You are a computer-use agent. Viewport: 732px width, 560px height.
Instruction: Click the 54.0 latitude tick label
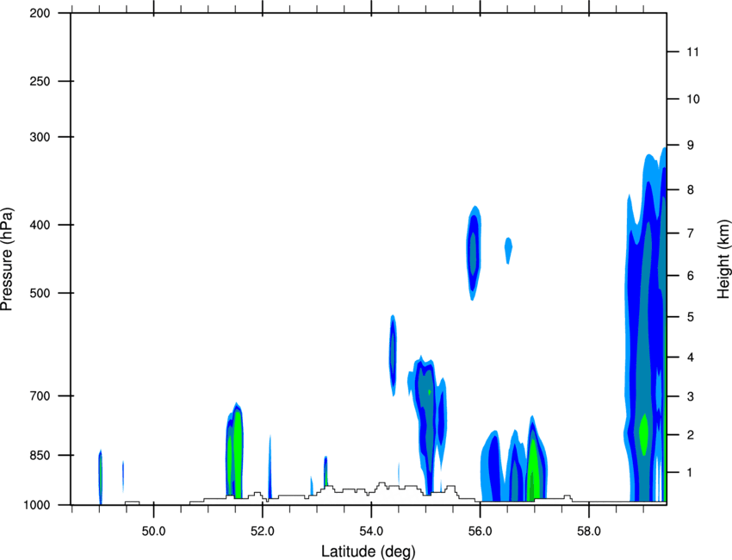coord(371,532)
